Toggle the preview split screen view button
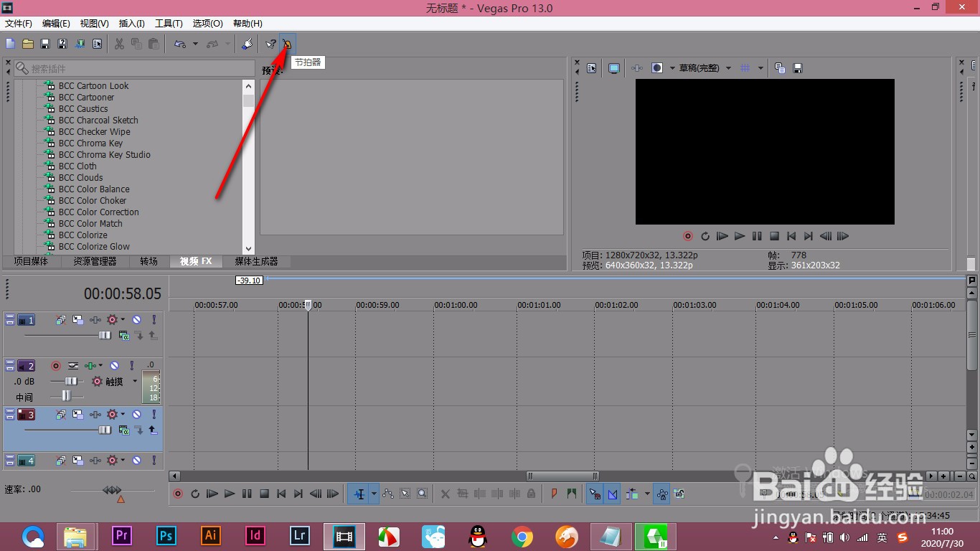Viewport: 980px width, 551px height. coord(656,68)
